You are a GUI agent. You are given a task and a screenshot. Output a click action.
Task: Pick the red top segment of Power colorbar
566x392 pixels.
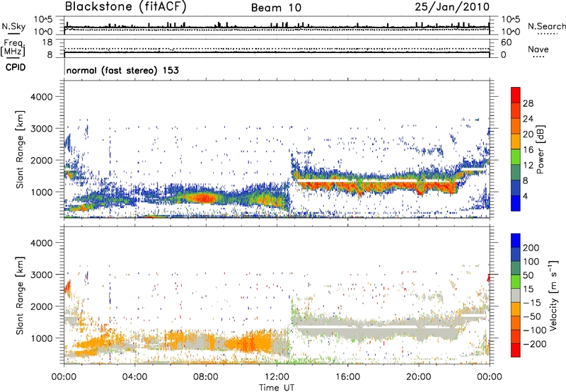(516, 95)
